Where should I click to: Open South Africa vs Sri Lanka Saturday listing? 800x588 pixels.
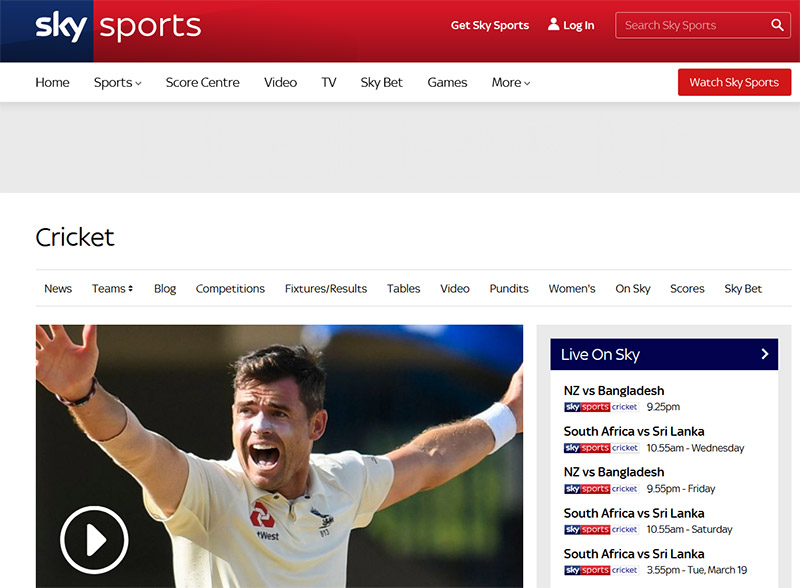tap(634, 513)
